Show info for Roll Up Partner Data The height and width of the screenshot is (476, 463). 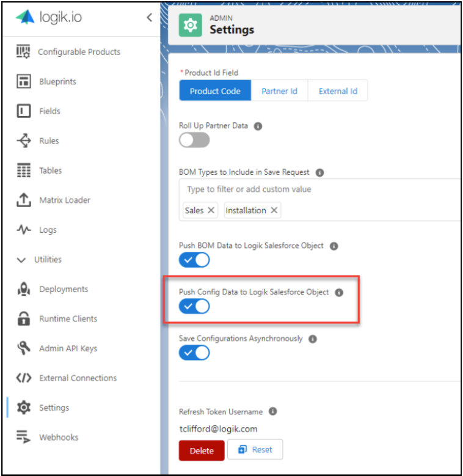pos(258,126)
